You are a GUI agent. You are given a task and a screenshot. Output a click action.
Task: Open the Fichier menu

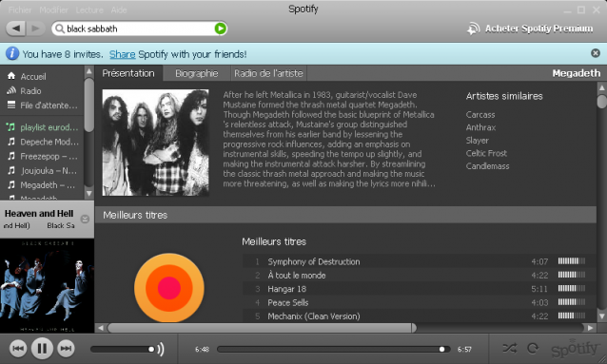(20, 10)
